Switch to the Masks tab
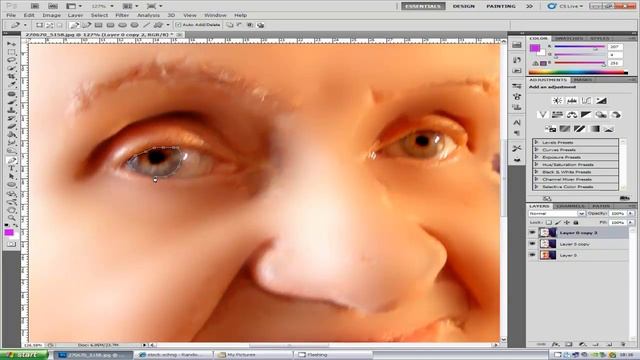The height and width of the screenshot is (360, 640). coord(583,80)
